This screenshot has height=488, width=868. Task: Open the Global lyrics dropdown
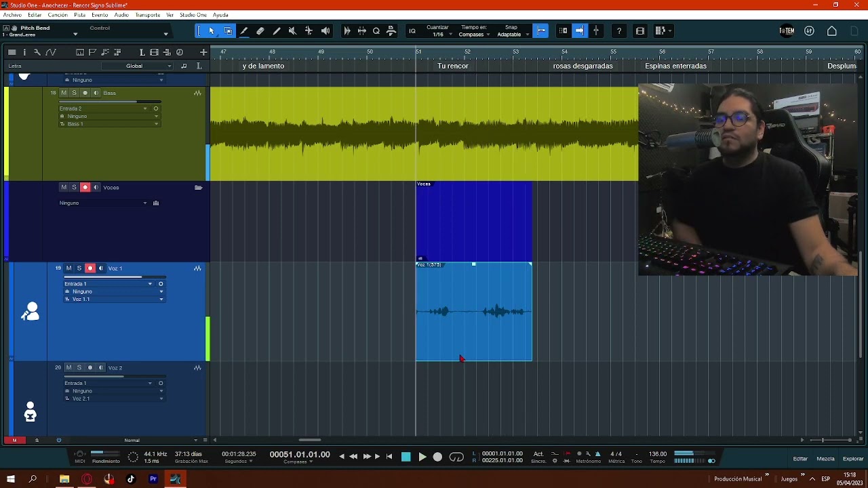click(138, 66)
